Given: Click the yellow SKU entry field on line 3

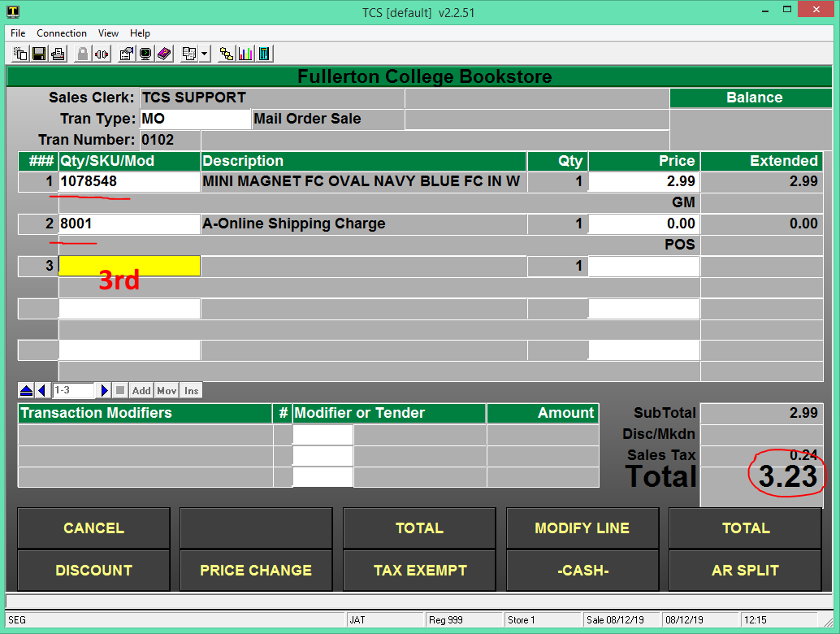Looking at the screenshot, I should (x=129, y=266).
